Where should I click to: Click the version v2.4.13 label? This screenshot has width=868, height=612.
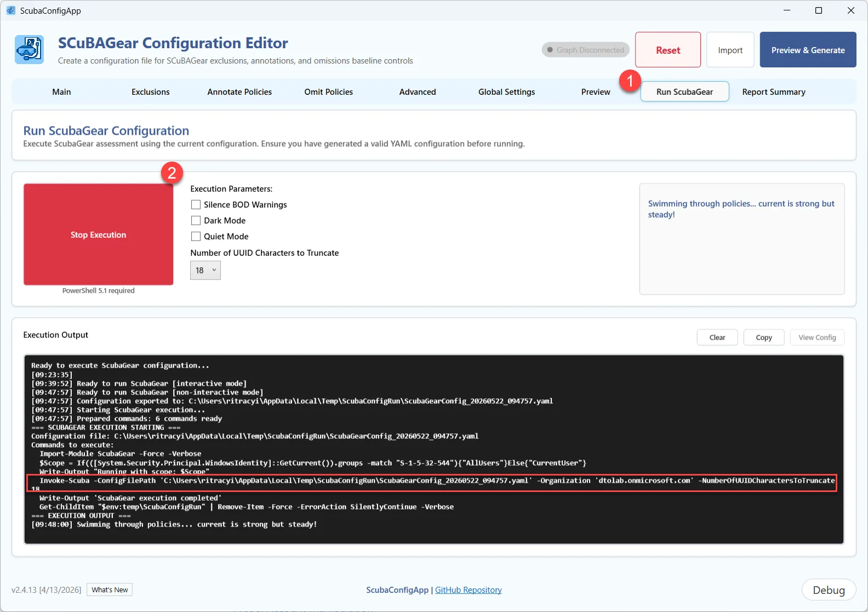tap(46, 590)
